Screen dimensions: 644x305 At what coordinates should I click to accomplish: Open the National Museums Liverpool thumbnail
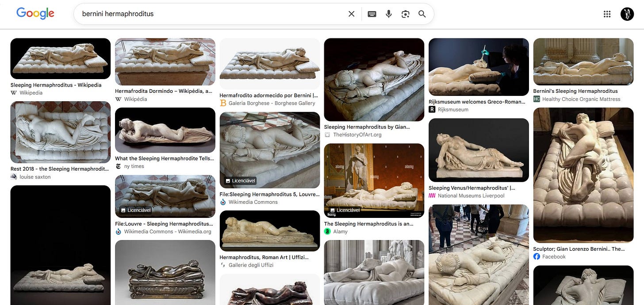click(479, 150)
